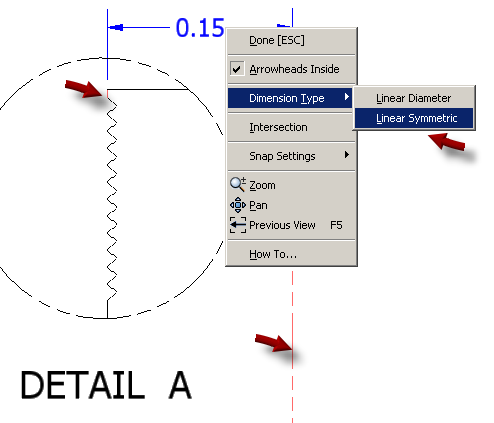Select the DETAIL A view label
The image size is (494, 423).
tap(106, 385)
